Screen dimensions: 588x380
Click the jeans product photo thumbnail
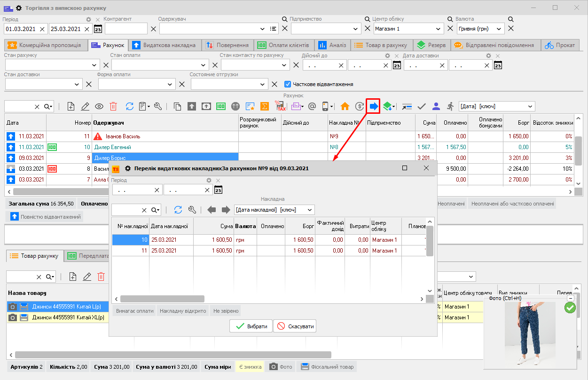[x=530, y=334]
